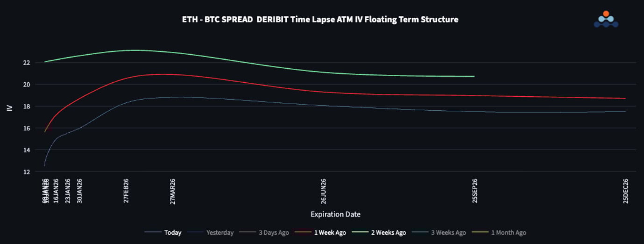Enable the 3 Weeks Ago legend series

(448, 232)
